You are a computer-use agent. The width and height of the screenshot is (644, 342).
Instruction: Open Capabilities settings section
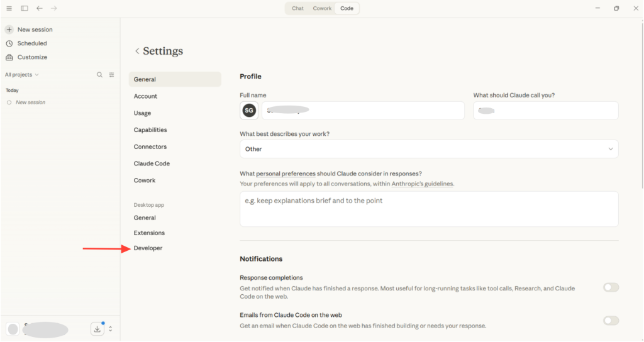click(150, 130)
